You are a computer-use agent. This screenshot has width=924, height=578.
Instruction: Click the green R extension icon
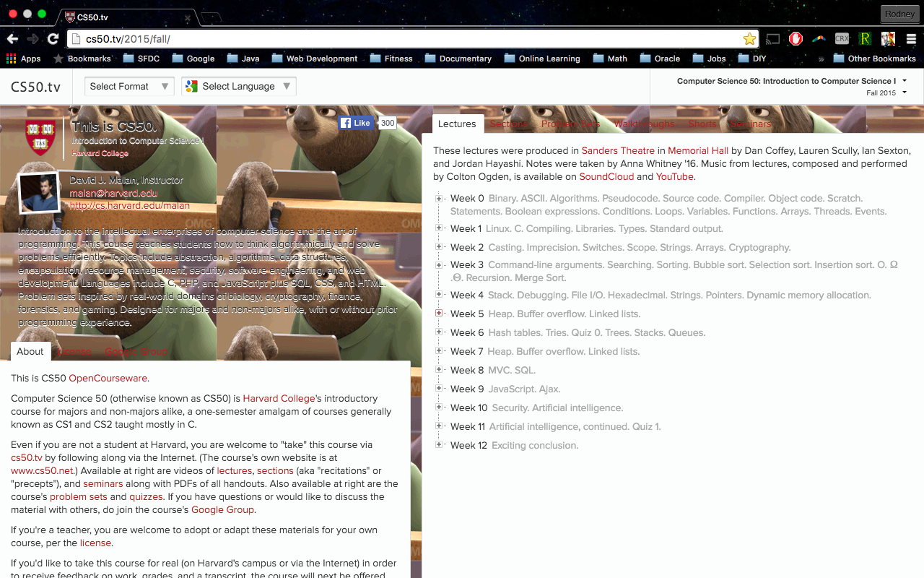(865, 39)
